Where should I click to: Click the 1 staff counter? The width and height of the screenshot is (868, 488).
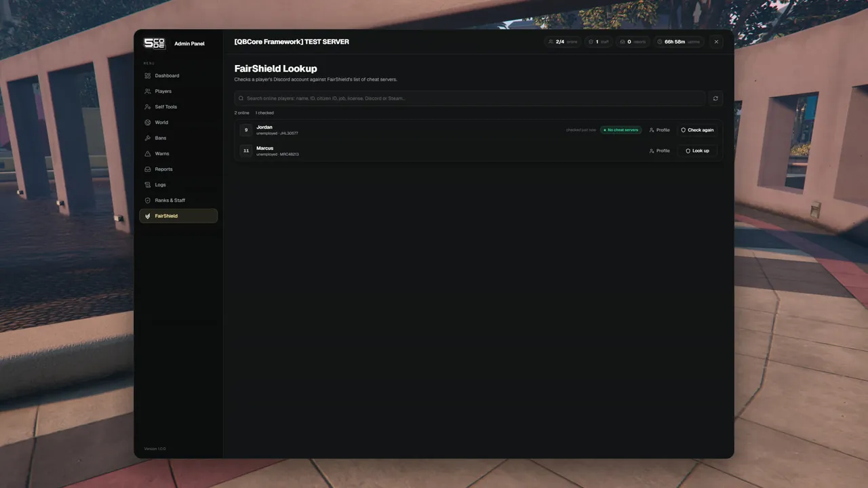pyautogui.click(x=599, y=42)
